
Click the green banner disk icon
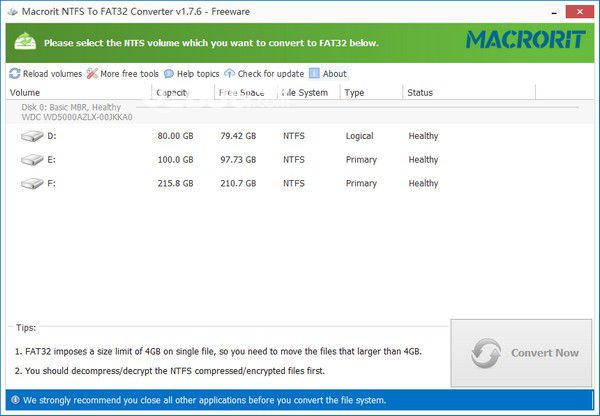click(25, 41)
